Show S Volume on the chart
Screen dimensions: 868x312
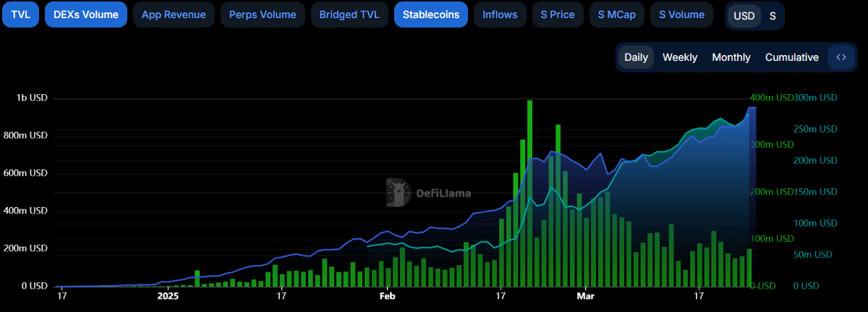point(681,14)
